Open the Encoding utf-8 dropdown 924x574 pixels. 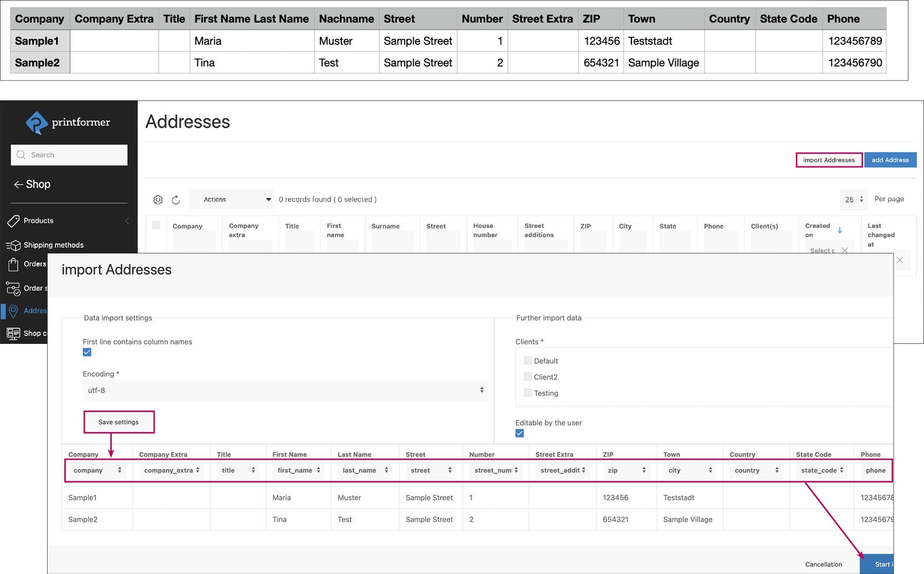click(285, 390)
